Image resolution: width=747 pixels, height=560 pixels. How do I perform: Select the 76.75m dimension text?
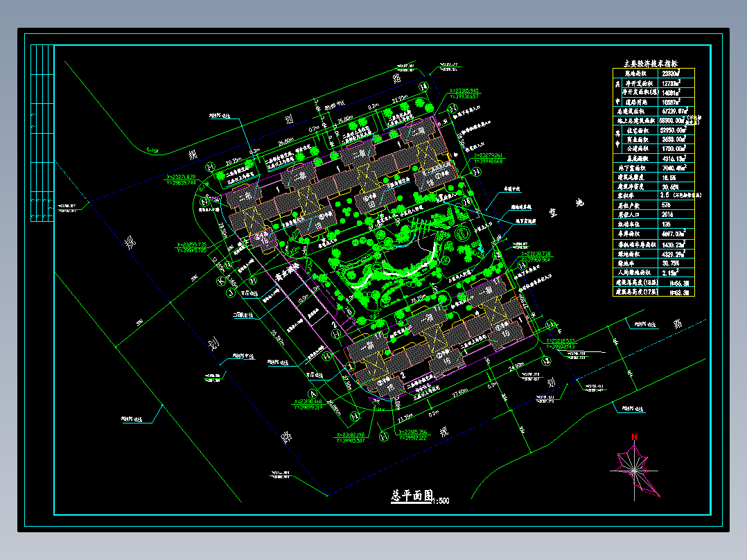418,300
